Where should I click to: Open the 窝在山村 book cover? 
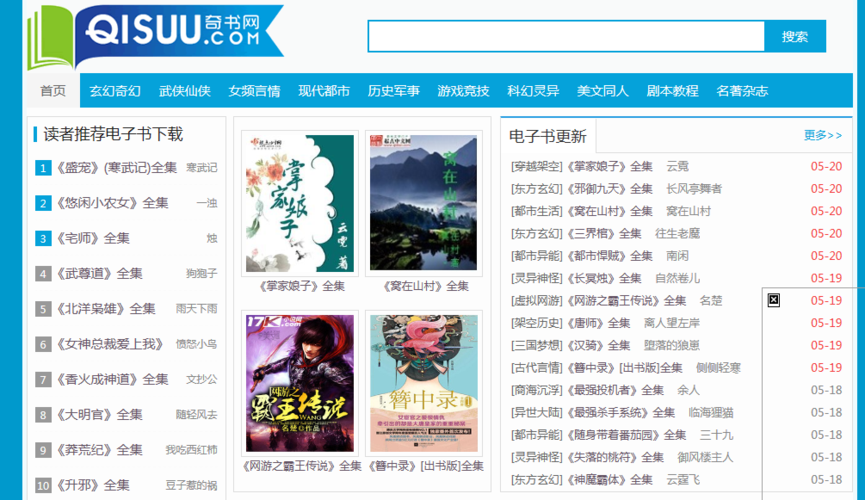point(424,202)
